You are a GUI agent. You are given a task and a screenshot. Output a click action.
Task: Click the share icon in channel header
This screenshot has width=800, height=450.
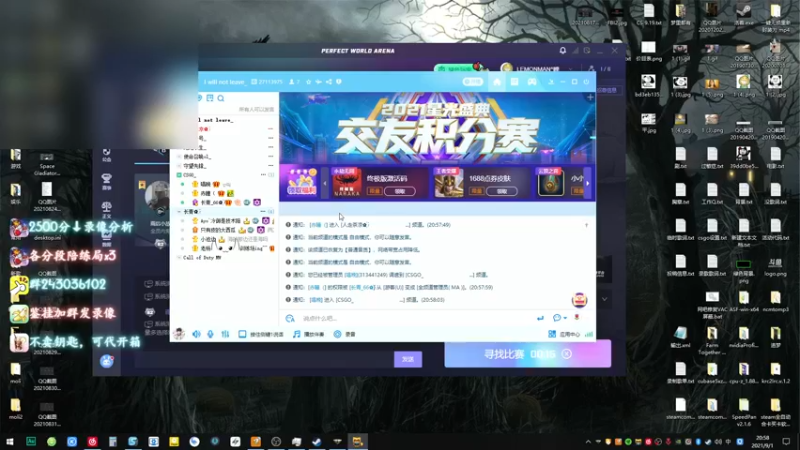pos(329,82)
